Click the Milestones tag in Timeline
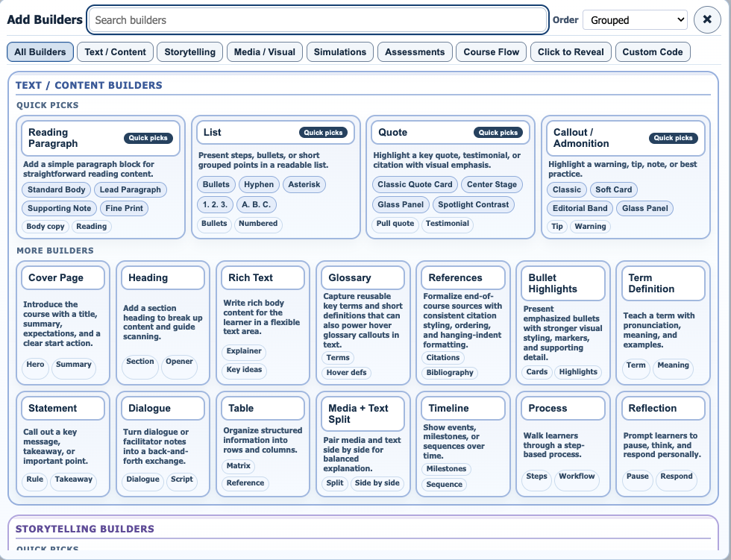Viewport: 731px width, 560px height. click(x=447, y=469)
